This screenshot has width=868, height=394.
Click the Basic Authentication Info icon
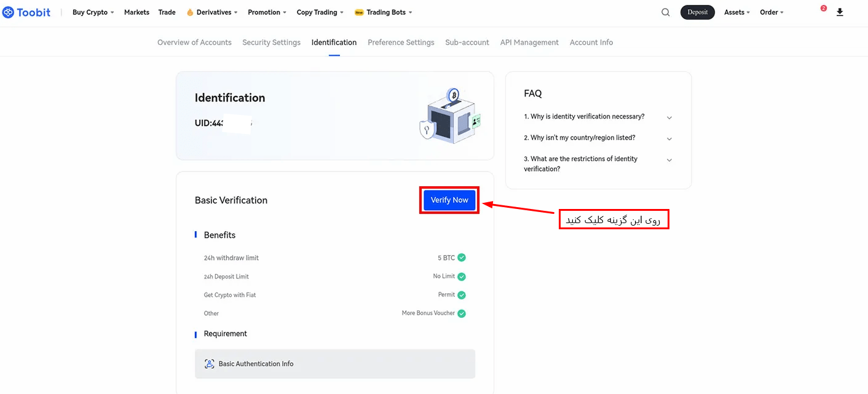pos(209,364)
